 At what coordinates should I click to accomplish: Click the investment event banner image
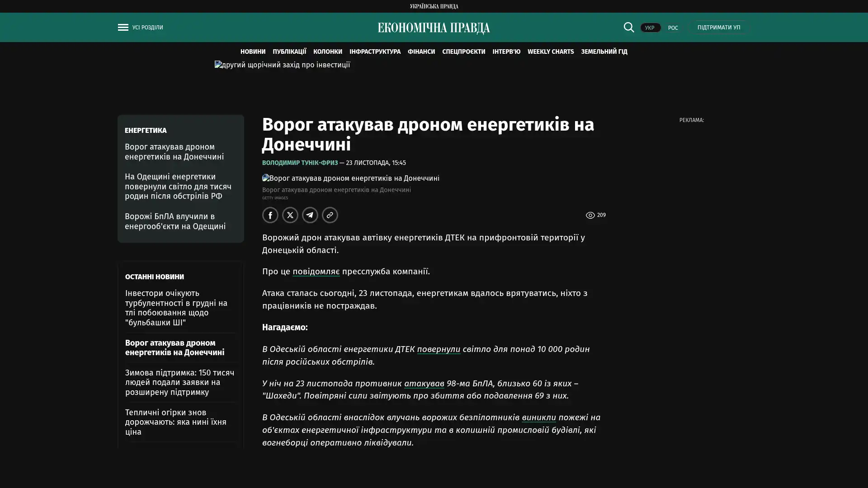pos(282,65)
